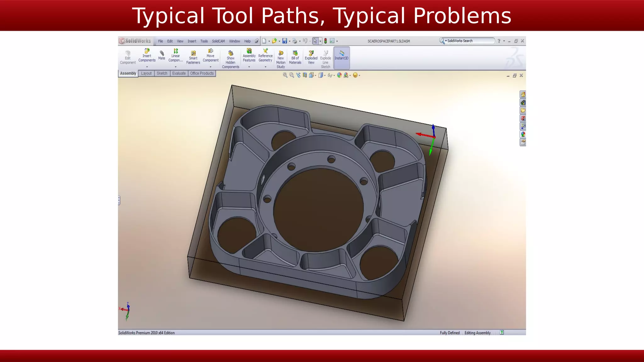The image size is (644, 362).
Task: Click the Save icon in toolbar
Action: (285, 41)
